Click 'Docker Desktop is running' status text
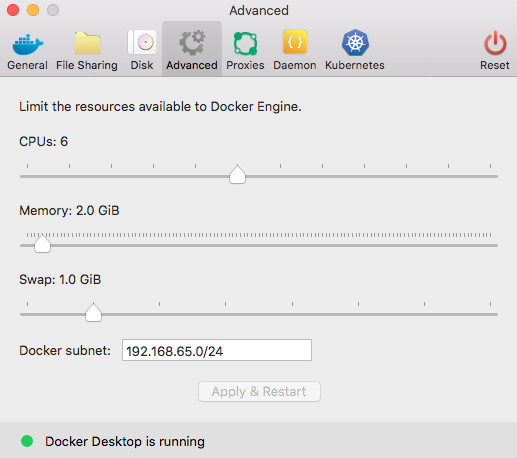Image resolution: width=517 pixels, height=458 pixels. click(x=125, y=441)
